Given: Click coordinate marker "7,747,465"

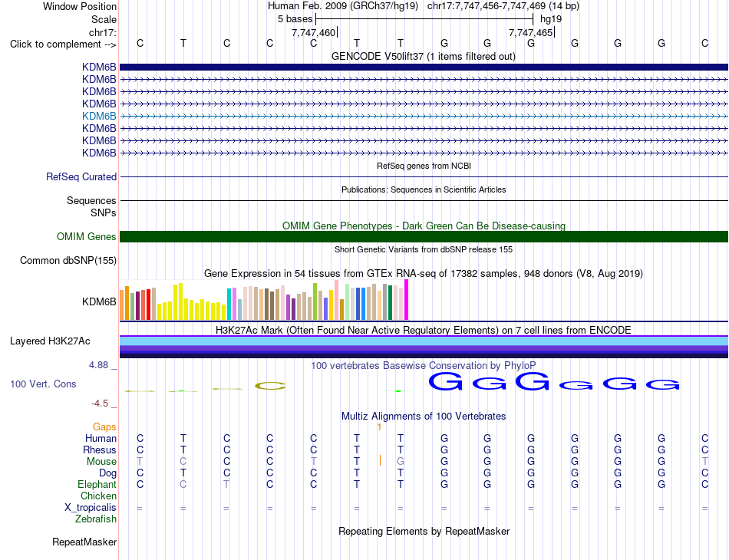Looking at the screenshot, I should pos(530,32).
